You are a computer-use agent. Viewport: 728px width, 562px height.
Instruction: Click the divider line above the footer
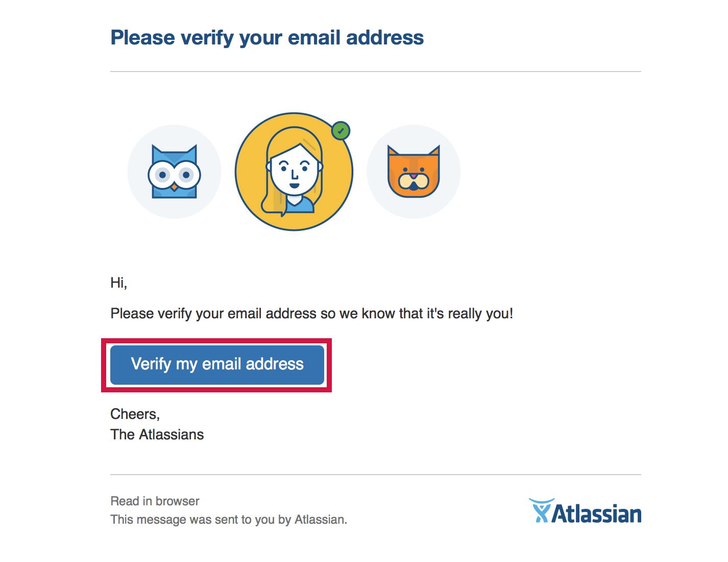(x=376, y=475)
